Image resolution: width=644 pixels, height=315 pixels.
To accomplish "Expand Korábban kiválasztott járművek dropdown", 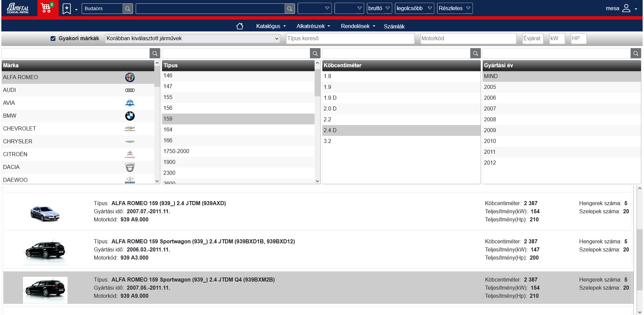I will (x=192, y=39).
